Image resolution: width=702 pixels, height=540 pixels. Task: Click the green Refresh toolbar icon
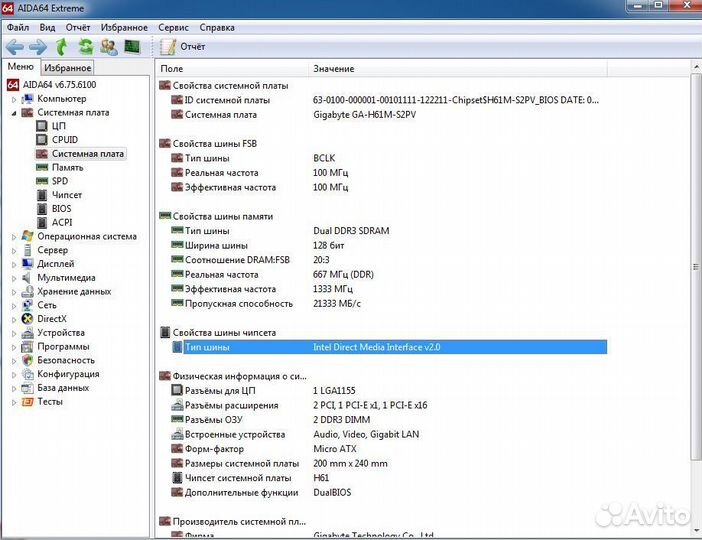(85, 47)
